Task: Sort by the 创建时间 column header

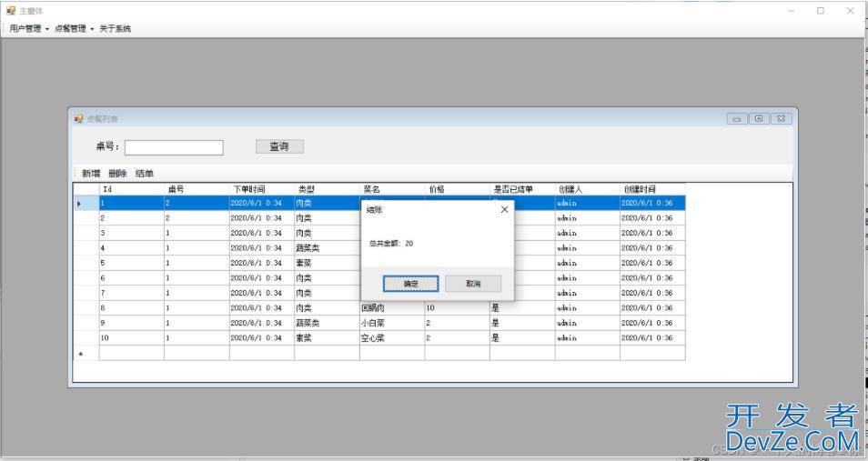Action: [x=652, y=189]
